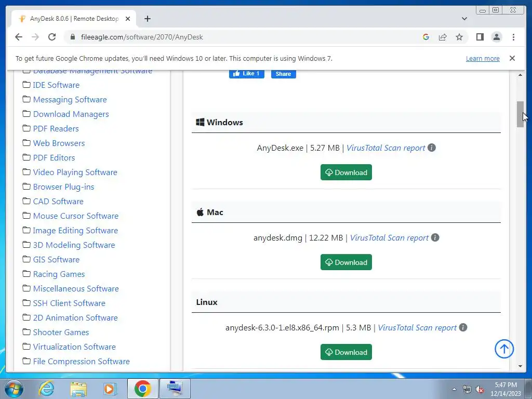The height and width of the screenshot is (399, 532).
Task: Click the page scrollbar up arrow
Action: click(x=520, y=75)
